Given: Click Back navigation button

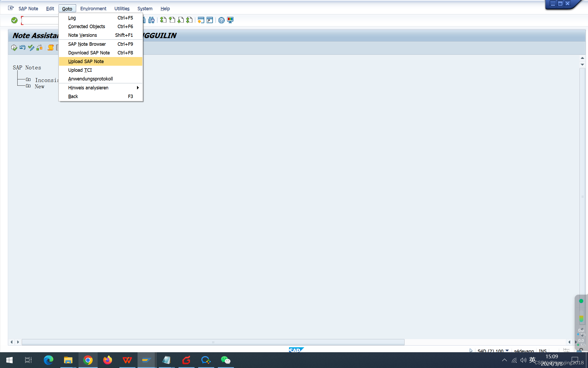Looking at the screenshot, I should pyautogui.click(x=73, y=96).
